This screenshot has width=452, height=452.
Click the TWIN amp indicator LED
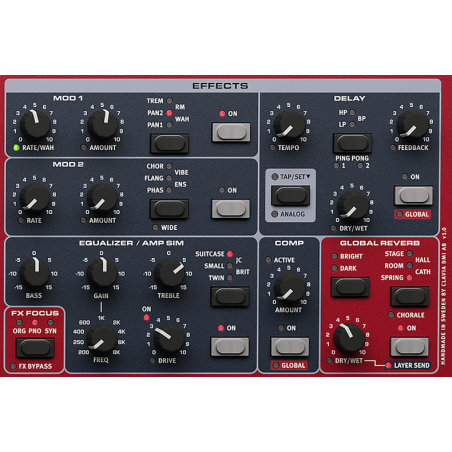[230, 278]
